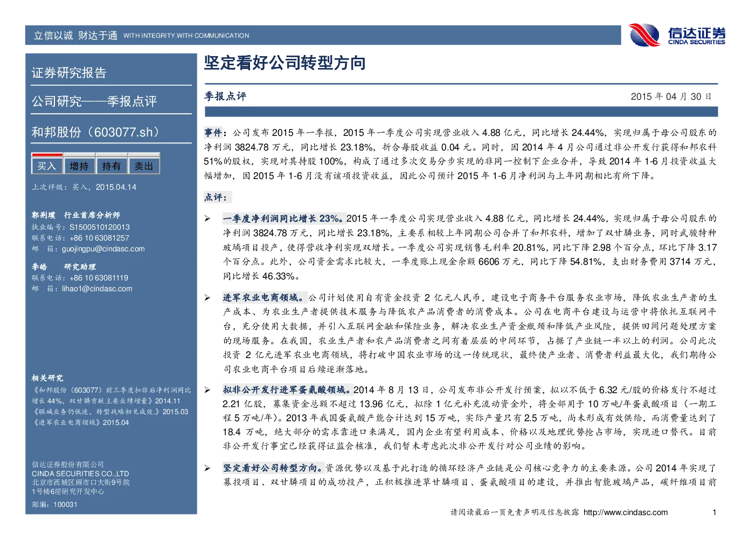The width and height of the screenshot is (756, 535).
Task: Open the guojingpu@cindasc.com email link
Action: pos(103,249)
